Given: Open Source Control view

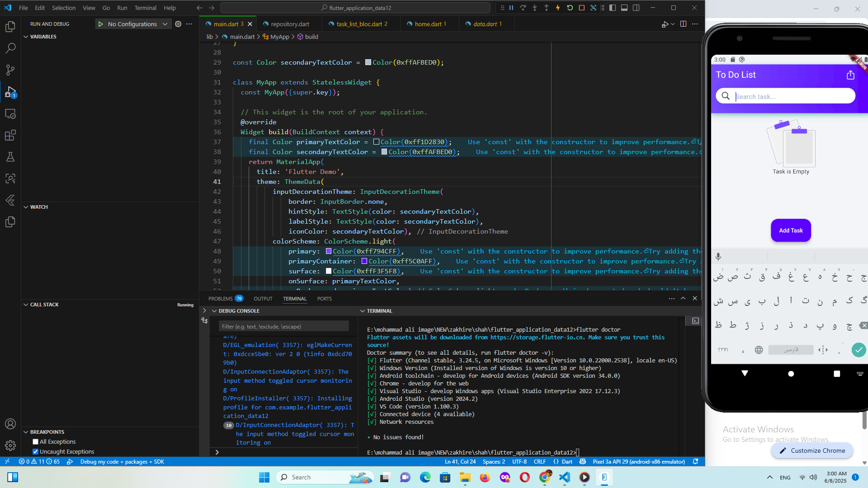Looking at the screenshot, I should coord(10,70).
